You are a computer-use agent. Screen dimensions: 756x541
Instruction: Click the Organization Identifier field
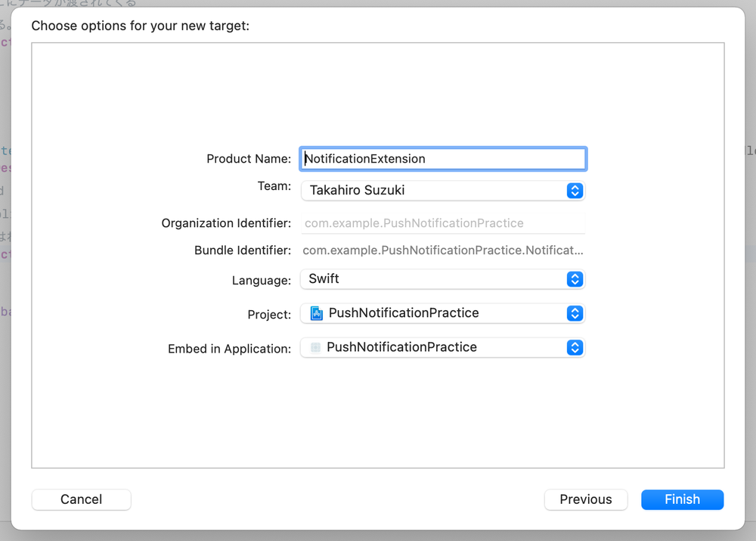tap(443, 223)
